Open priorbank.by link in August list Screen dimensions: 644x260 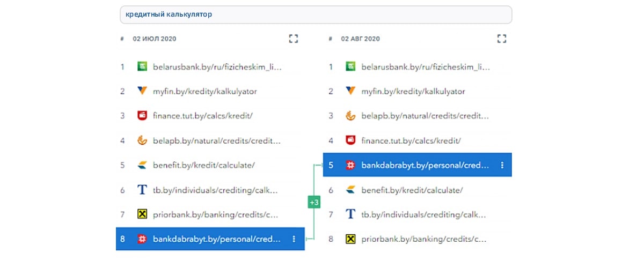pos(425,239)
